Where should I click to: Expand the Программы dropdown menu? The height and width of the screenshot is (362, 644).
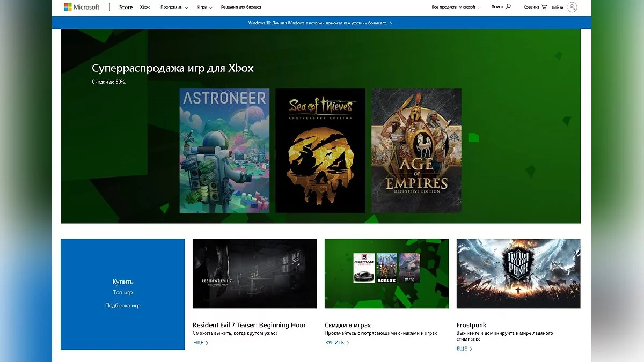[174, 8]
